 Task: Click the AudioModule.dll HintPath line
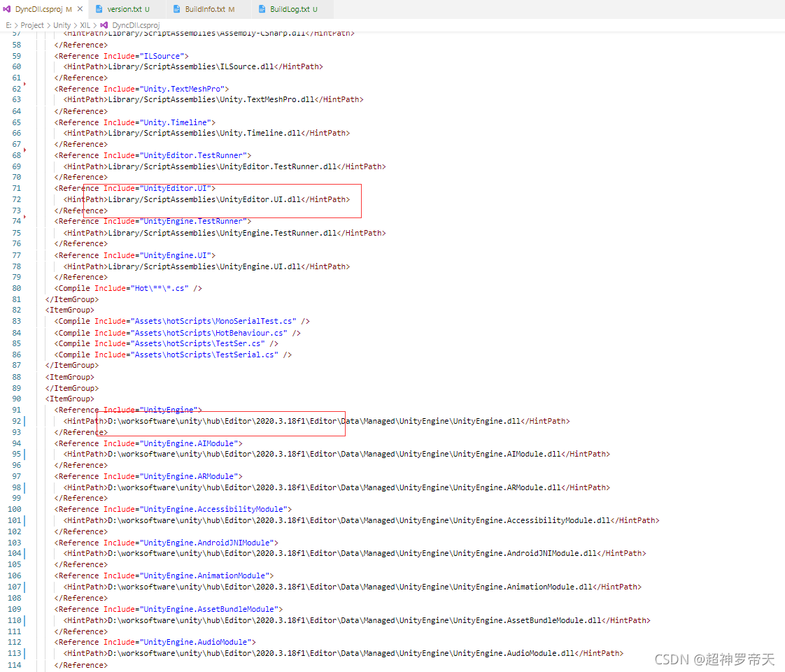pos(344,654)
